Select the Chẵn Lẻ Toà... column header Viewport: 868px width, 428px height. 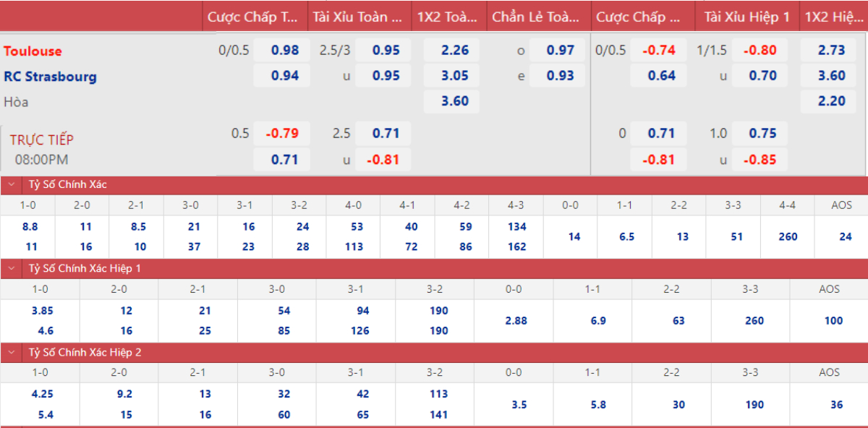tap(536, 17)
